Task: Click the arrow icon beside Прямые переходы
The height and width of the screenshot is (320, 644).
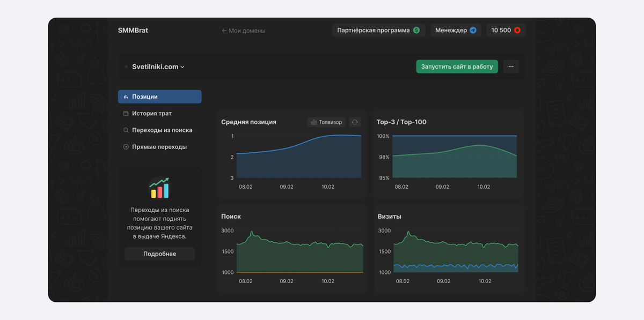Action: coord(126,147)
